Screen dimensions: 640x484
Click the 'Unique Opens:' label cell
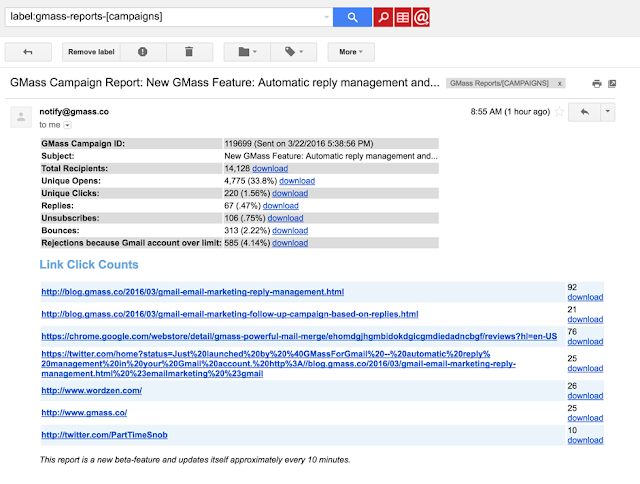pos(131,181)
